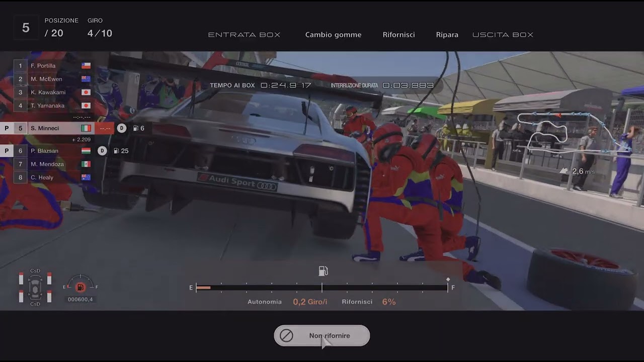Screen dimensions: 644x362
Task: Click the tyre wear car diagram icon
Action: tap(35, 288)
